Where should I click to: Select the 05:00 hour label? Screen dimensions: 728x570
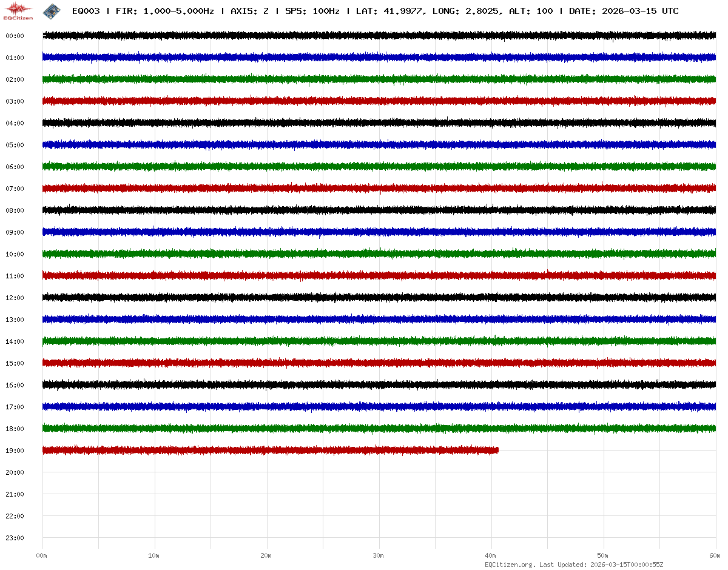click(x=15, y=145)
